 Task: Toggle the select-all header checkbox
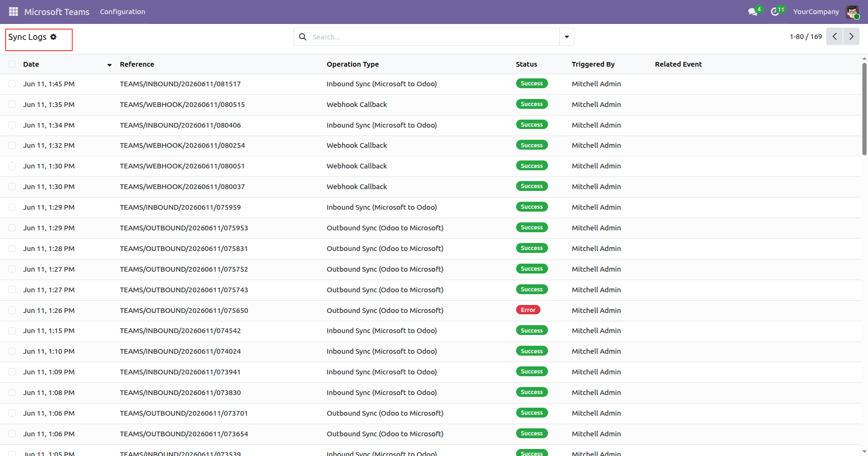pos(12,64)
